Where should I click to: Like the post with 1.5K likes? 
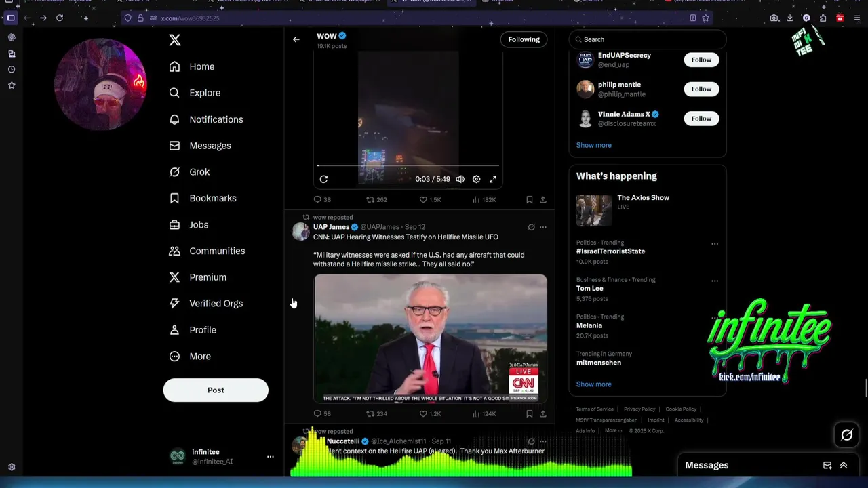point(430,200)
